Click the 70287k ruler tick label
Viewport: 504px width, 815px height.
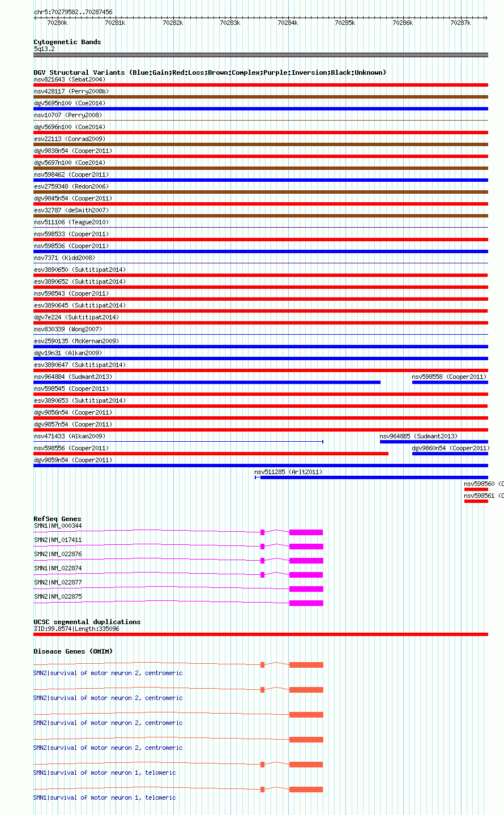(460, 23)
